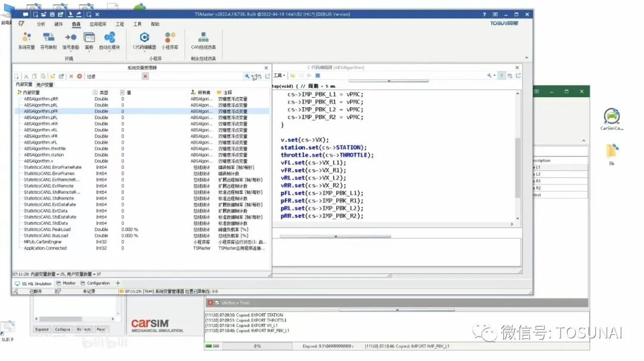Click the pop-out icon in variable manager toolbar

267,76
